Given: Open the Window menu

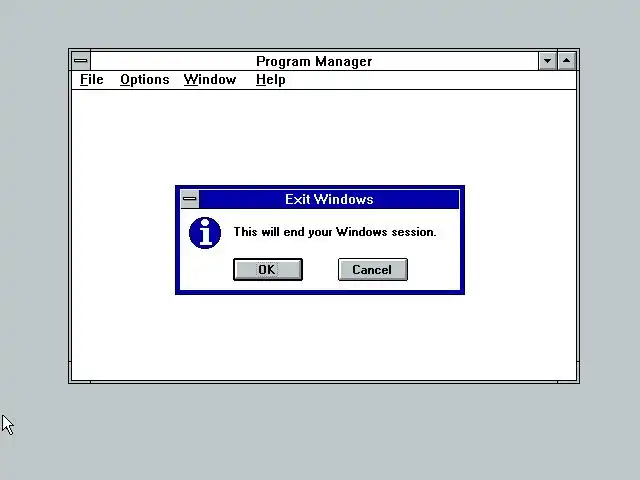Looking at the screenshot, I should click(x=210, y=80).
